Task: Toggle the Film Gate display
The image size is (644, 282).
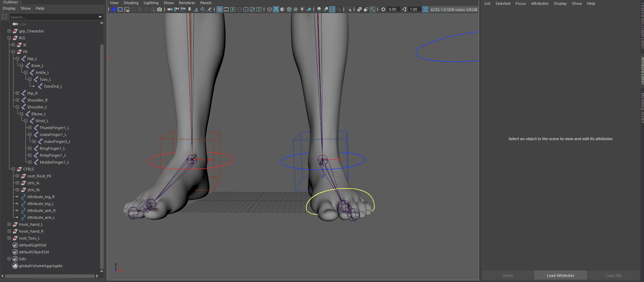Action: tap(226, 9)
